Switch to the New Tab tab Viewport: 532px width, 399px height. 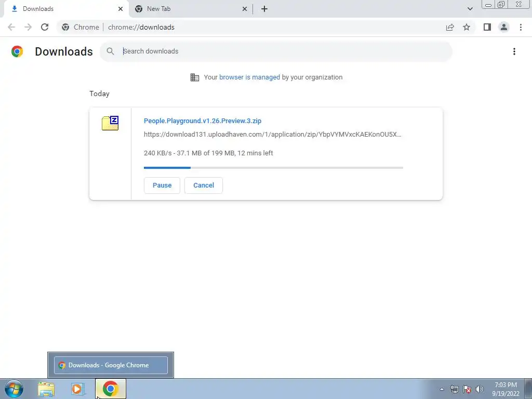[x=190, y=9]
